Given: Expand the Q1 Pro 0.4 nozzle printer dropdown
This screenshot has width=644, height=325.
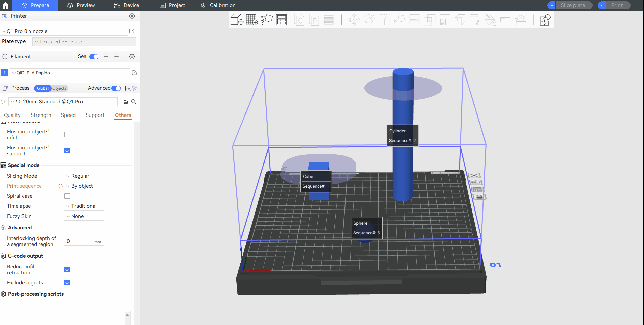Looking at the screenshot, I should click(64, 31).
